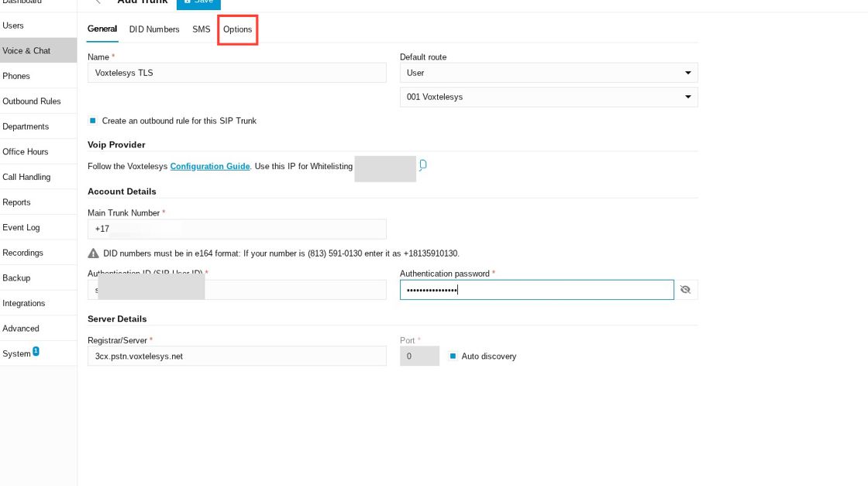Click the Authentication password field

(537, 289)
